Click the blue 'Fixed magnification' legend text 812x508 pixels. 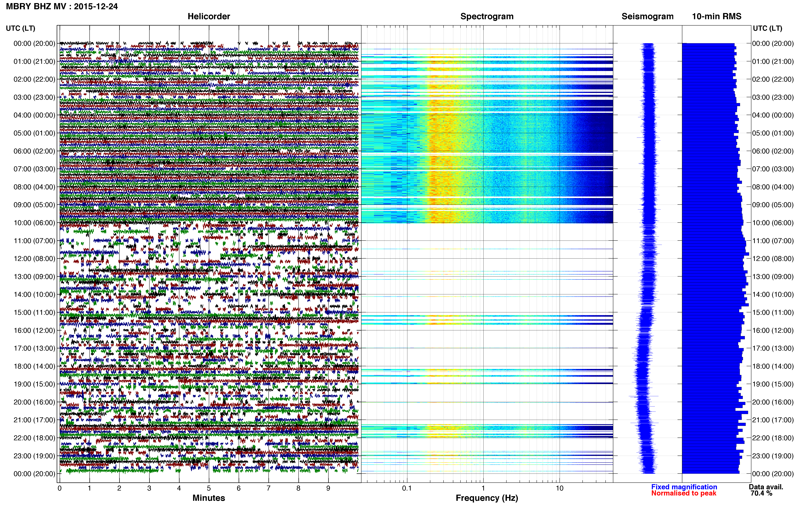click(x=684, y=487)
